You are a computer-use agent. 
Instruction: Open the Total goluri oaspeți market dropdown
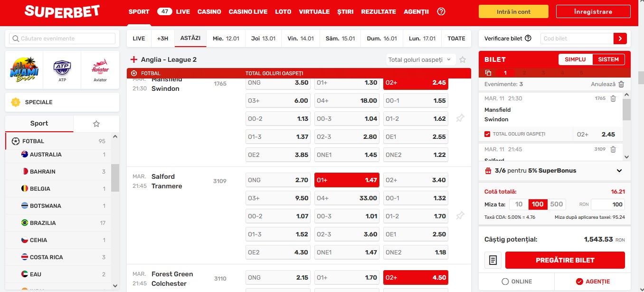[x=420, y=59]
